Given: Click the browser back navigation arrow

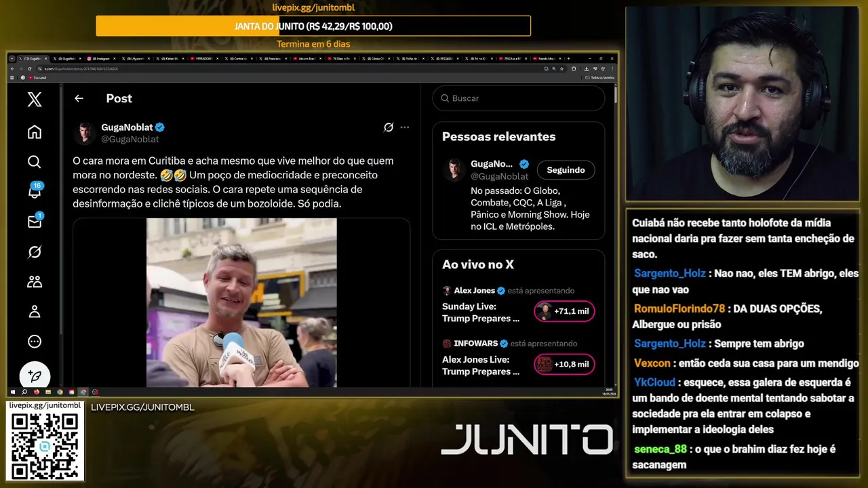Looking at the screenshot, I should coord(12,68).
